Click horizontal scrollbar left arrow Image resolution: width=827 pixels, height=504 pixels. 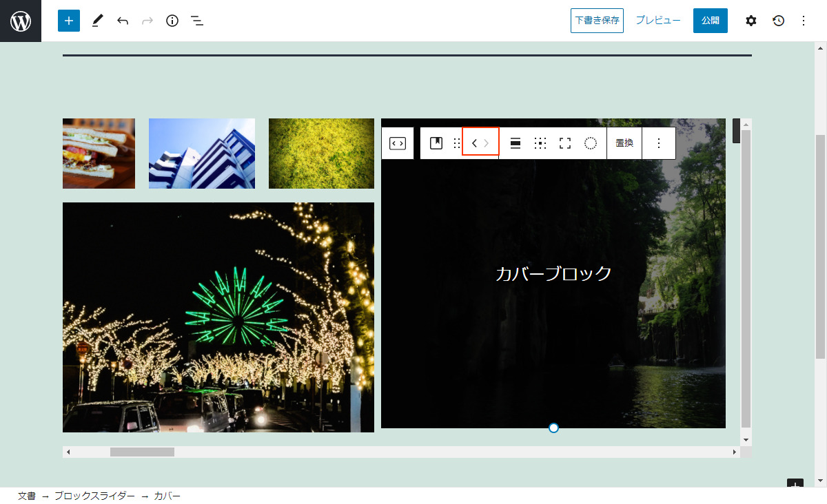(68, 452)
